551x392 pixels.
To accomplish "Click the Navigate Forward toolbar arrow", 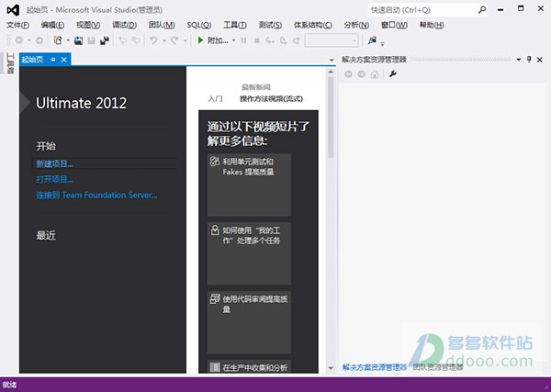I will pos(39,40).
